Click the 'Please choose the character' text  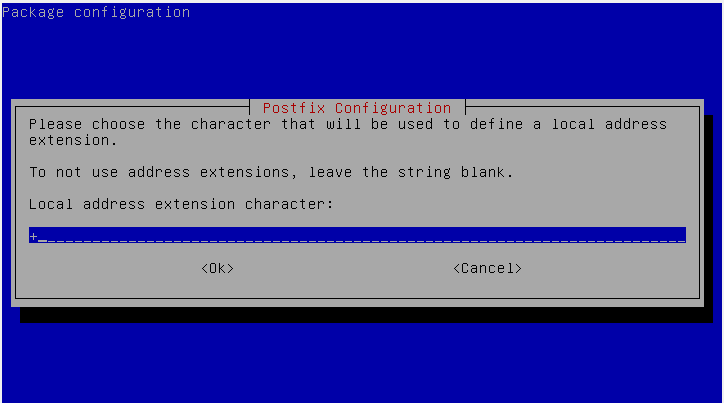[x=150, y=124]
